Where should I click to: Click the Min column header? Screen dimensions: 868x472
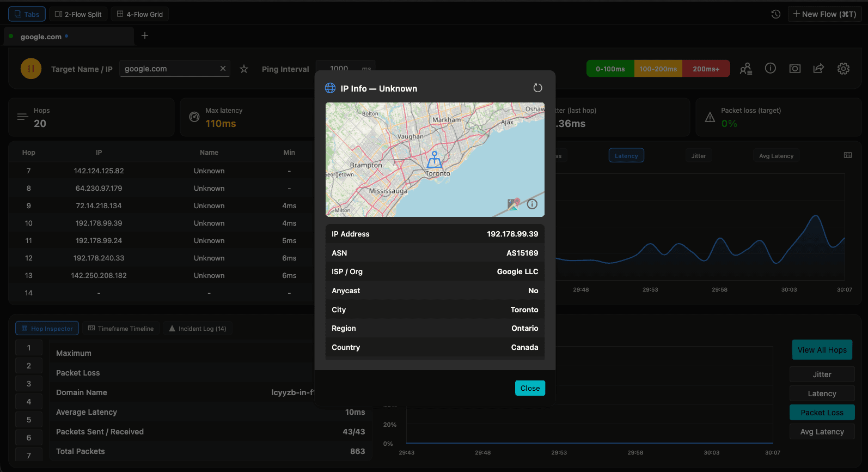click(x=289, y=153)
